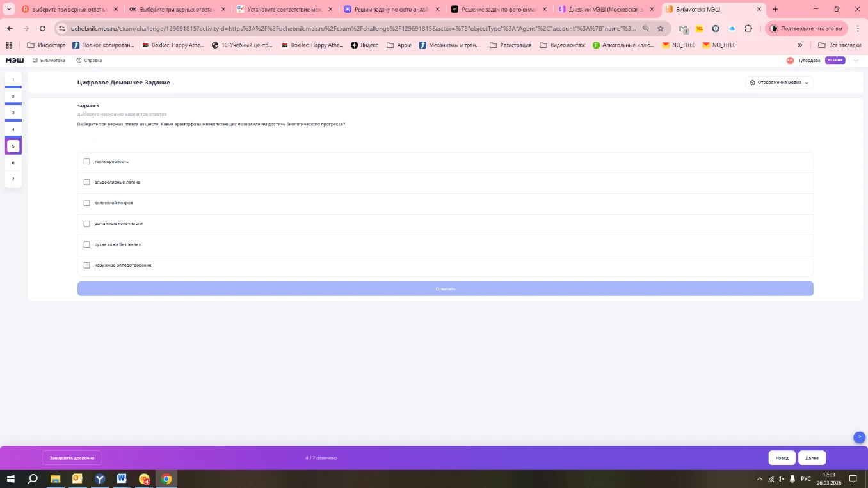868x488 pixels.
Task: Open the browser extensions puzzle icon
Action: click(x=748, y=29)
